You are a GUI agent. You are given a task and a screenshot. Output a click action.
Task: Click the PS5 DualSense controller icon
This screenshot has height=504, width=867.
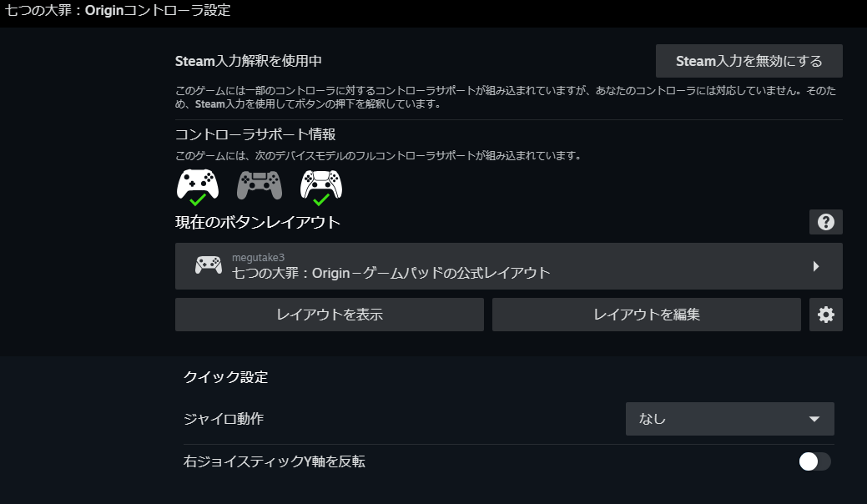(x=321, y=184)
